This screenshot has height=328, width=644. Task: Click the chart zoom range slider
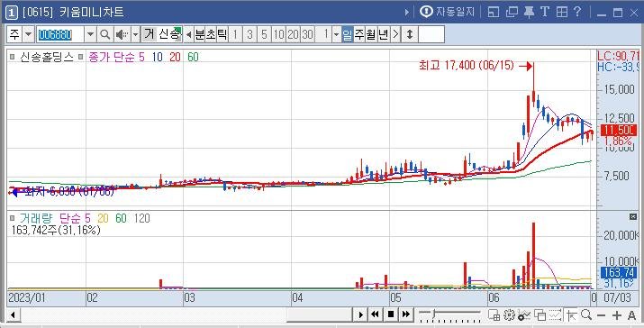tap(449, 314)
